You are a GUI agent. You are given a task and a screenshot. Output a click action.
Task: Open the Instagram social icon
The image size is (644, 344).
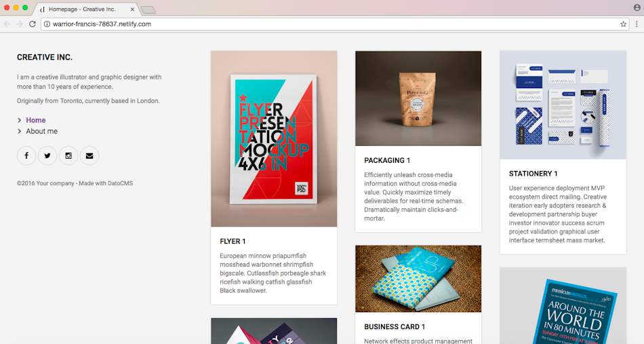pyautogui.click(x=68, y=156)
